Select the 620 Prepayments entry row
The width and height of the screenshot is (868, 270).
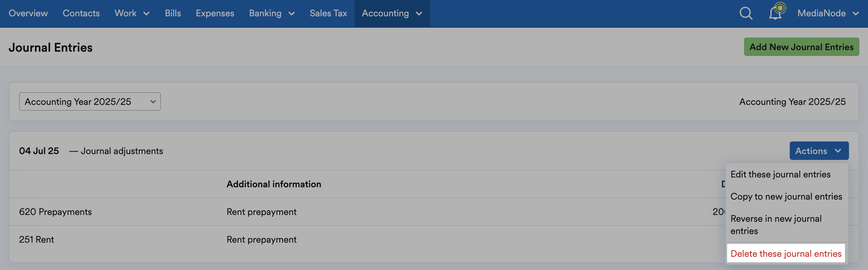tap(55, 212)
